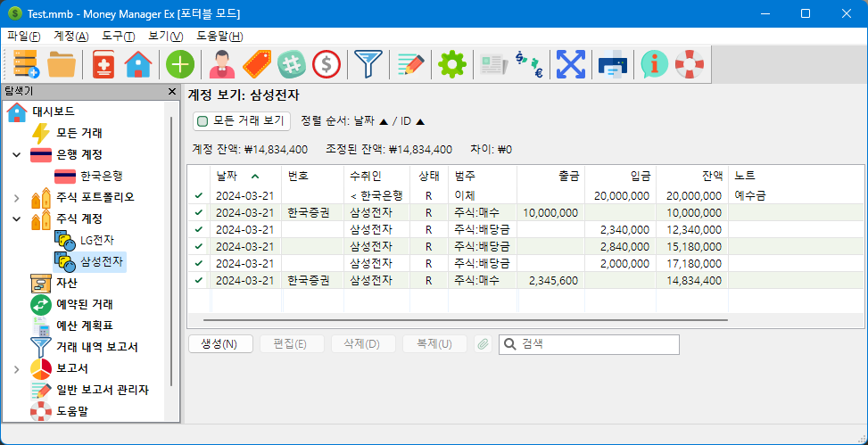Open settings with the green gear icon
This screenshot has height=445, width=868.
[x=452, y=64]
